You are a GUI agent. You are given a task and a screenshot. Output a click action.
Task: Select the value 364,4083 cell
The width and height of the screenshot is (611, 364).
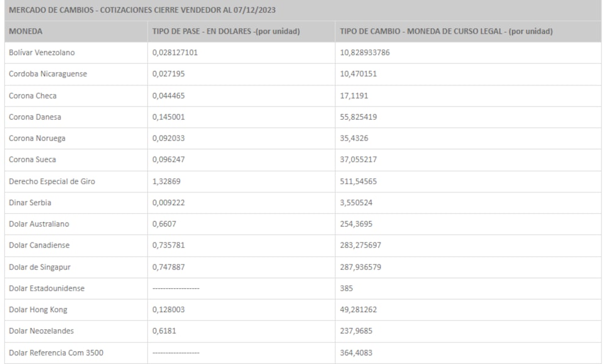360,352
